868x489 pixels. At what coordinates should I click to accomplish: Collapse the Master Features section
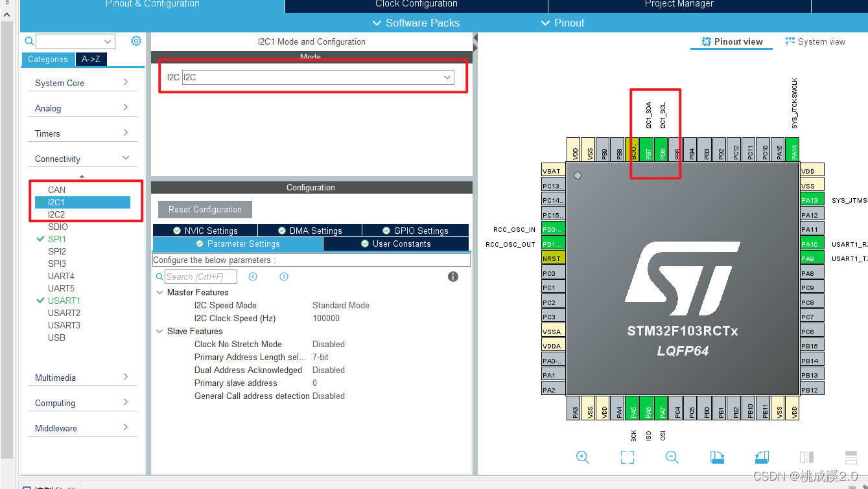(160, 292)
